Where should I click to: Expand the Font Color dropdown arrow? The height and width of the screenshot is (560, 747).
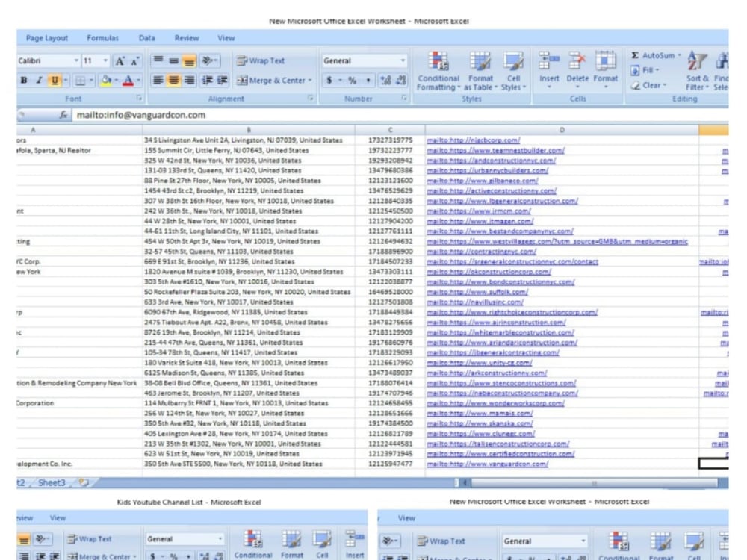tap(139, 81)
